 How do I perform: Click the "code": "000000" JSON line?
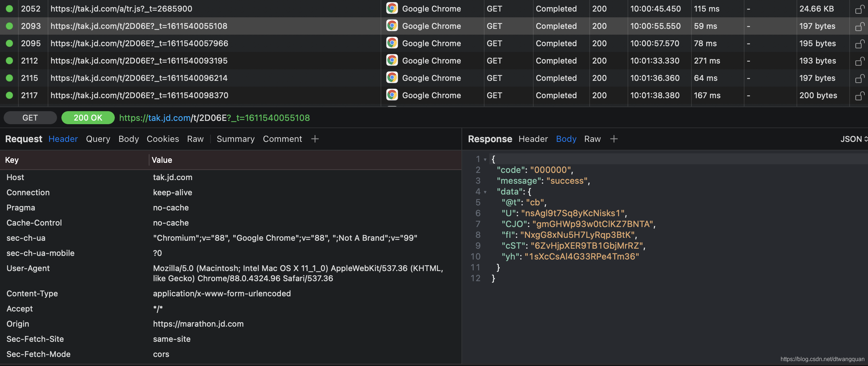coord(535,170)
